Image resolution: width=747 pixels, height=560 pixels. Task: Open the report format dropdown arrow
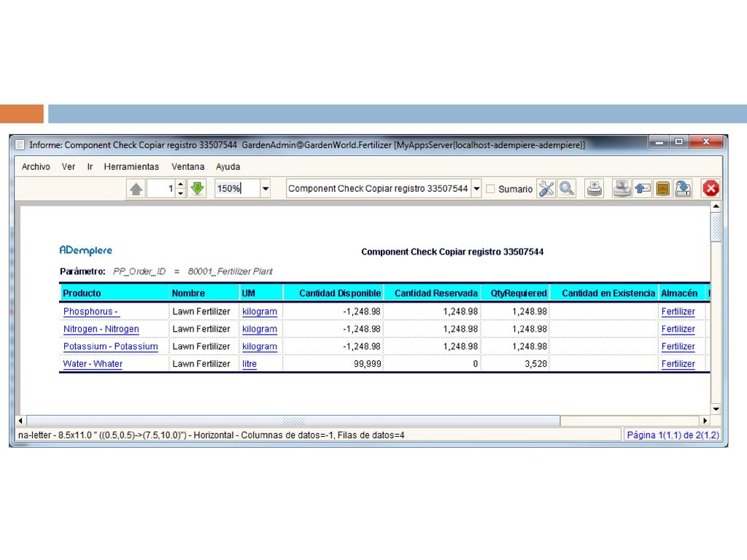point(476,189)
